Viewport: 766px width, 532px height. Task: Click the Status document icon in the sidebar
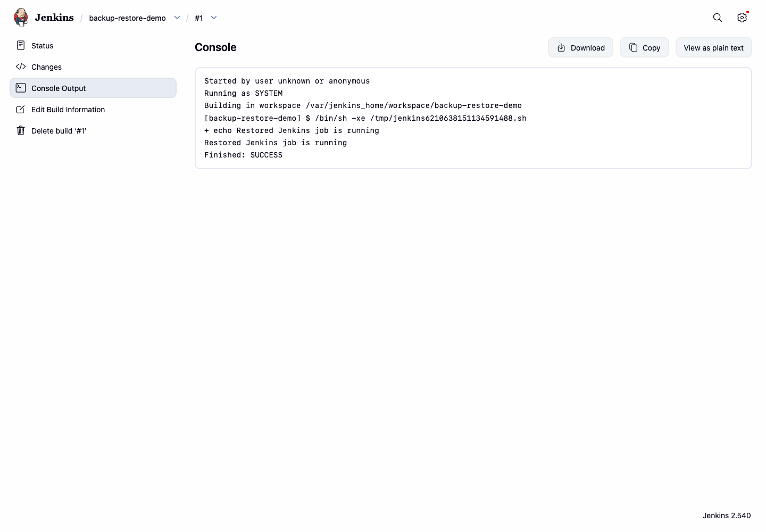coord(21,45)
